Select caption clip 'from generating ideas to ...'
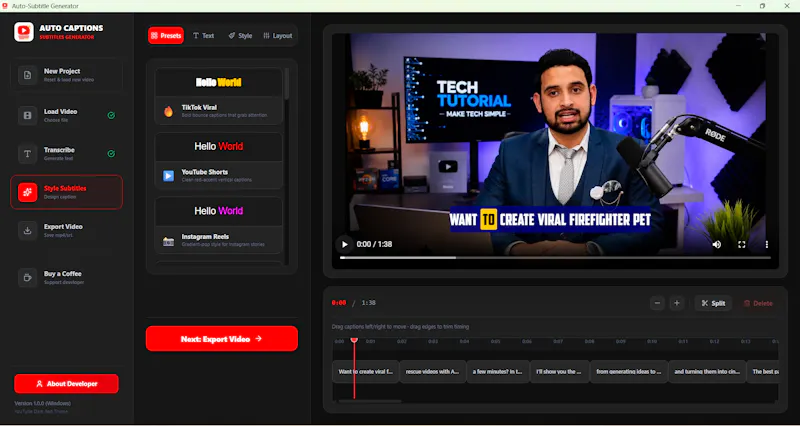 (629, 372)
